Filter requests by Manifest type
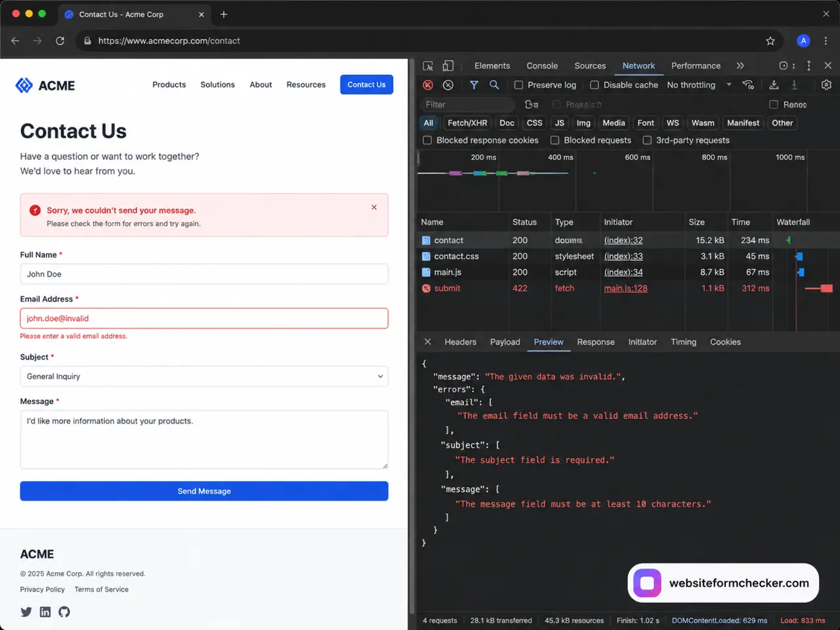Viewport: 840px width, 630px height. coord(743,123)
